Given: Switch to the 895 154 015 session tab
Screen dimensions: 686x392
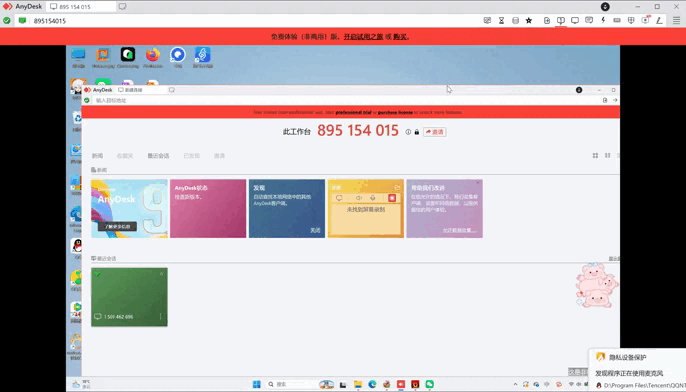Looking at the screenshot, I should coord(81,7).
